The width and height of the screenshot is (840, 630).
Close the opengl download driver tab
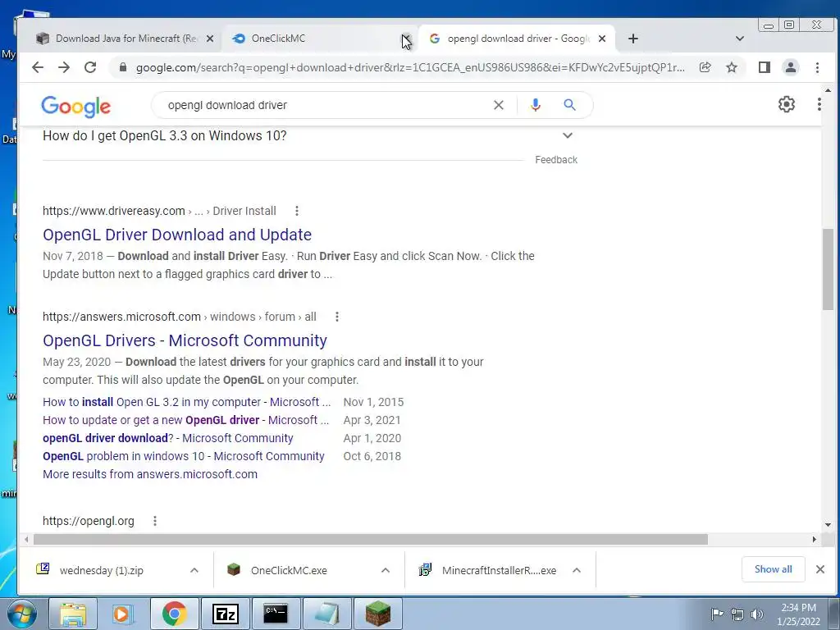tap(602, 39)
